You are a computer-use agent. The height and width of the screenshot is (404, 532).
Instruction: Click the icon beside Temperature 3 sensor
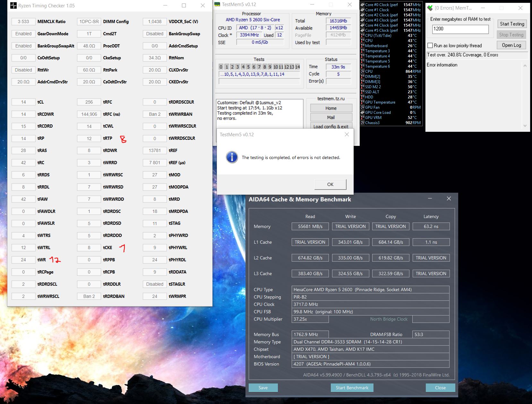(362, 51)
